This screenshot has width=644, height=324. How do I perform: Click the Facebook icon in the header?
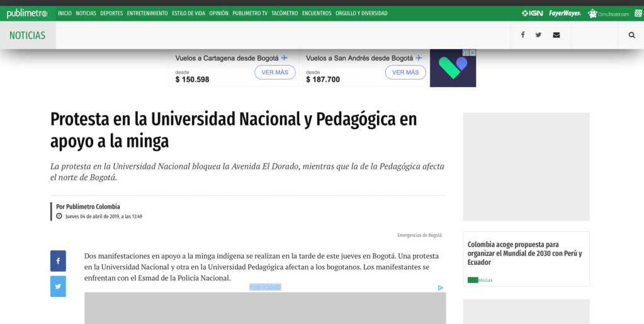[x=523, y=35]
